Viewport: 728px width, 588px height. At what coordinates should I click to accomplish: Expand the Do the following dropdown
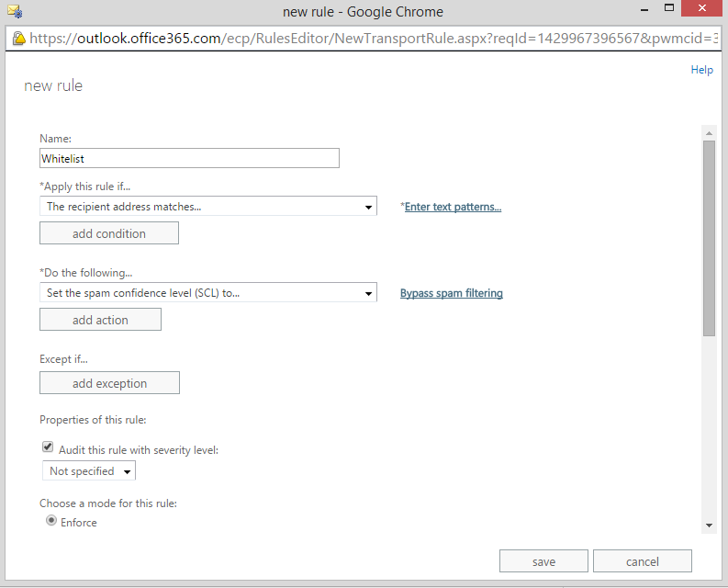pyautogui.click(x=208, y=293)
